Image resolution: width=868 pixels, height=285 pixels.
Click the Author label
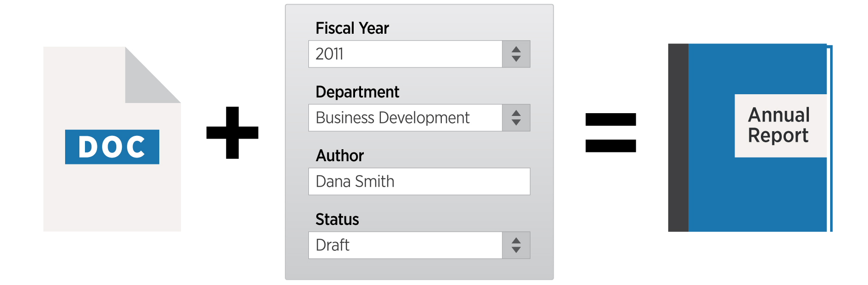pos(340,156)
